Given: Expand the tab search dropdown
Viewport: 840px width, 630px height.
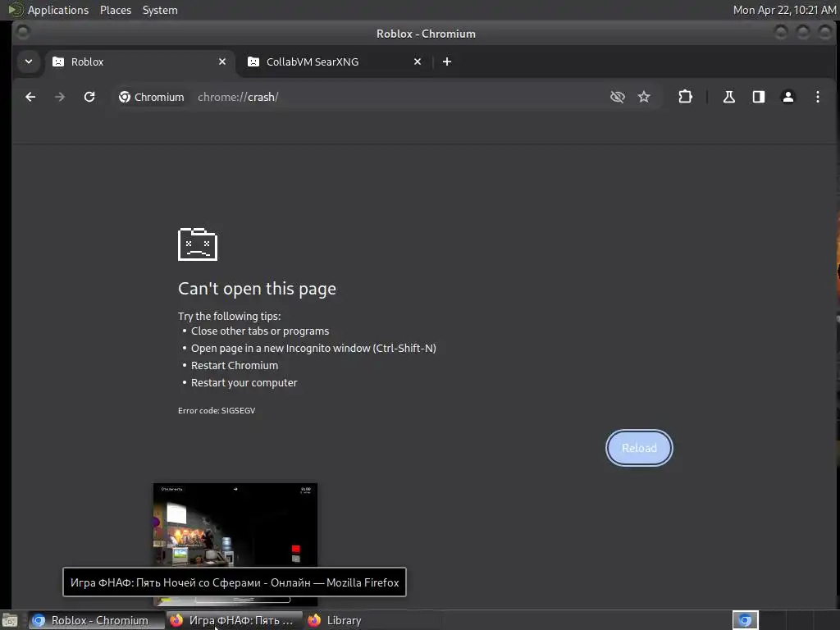Looking at the screenshot, I should pos(29,62).
